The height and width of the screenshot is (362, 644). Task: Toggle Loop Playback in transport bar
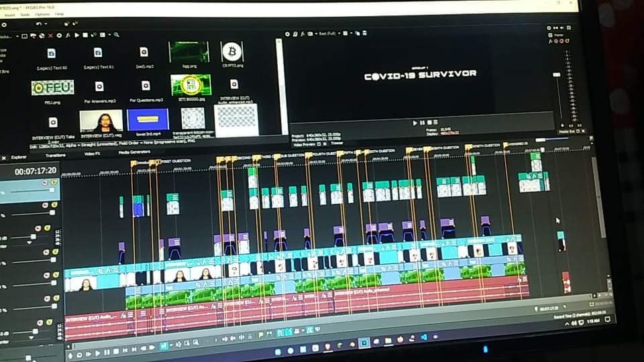point(79,355)
